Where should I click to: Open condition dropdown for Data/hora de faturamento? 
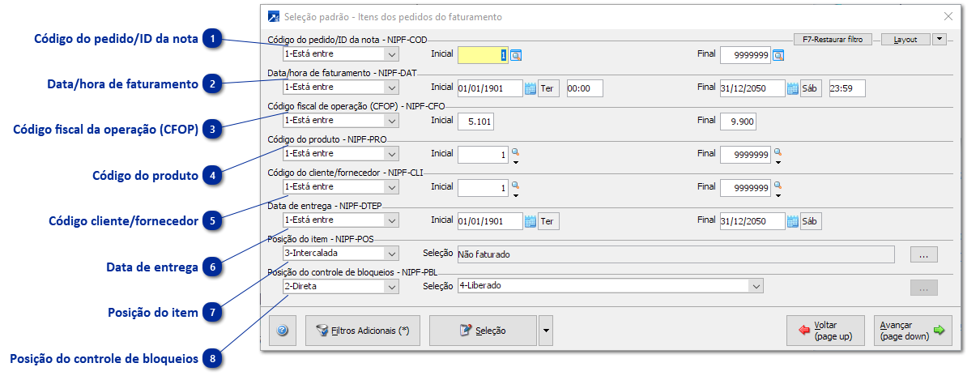pyautogui.click(x=391, y=88)
